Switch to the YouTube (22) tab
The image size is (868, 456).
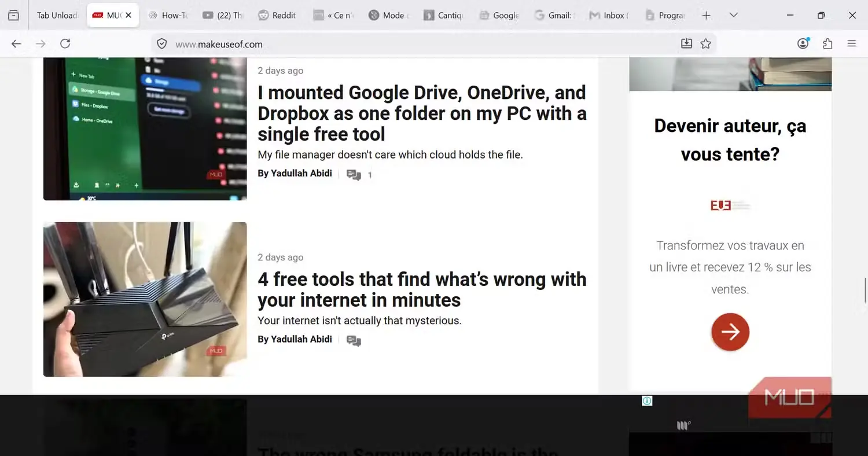point(223,16)
